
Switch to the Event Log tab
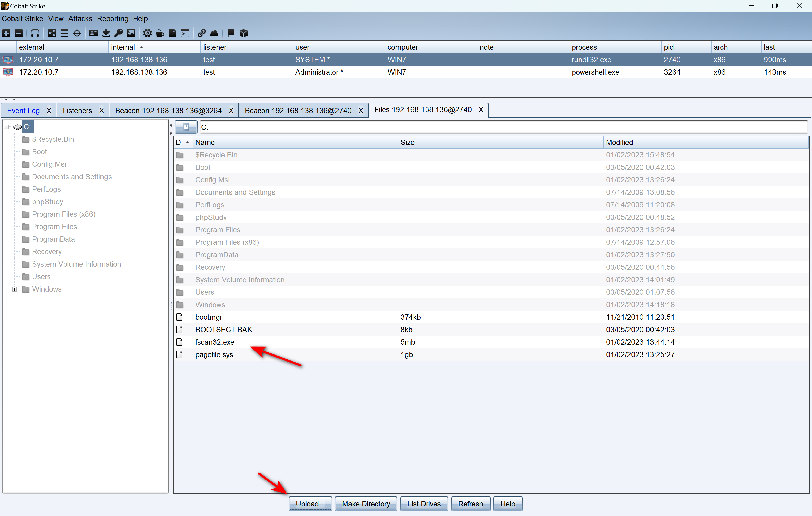tap(23, 111)
